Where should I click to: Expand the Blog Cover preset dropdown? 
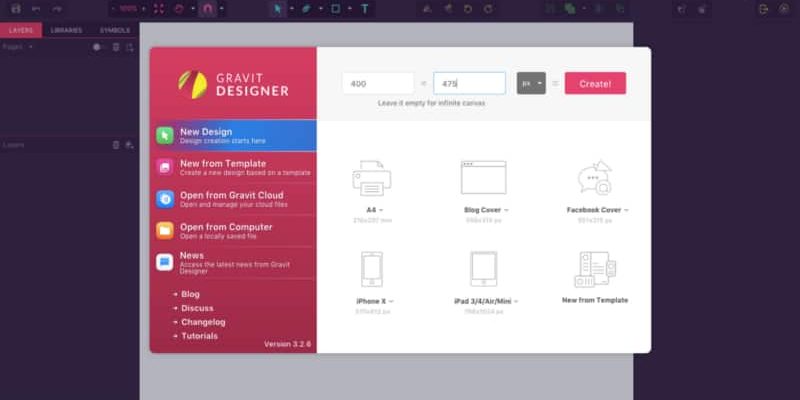[506, 210]
